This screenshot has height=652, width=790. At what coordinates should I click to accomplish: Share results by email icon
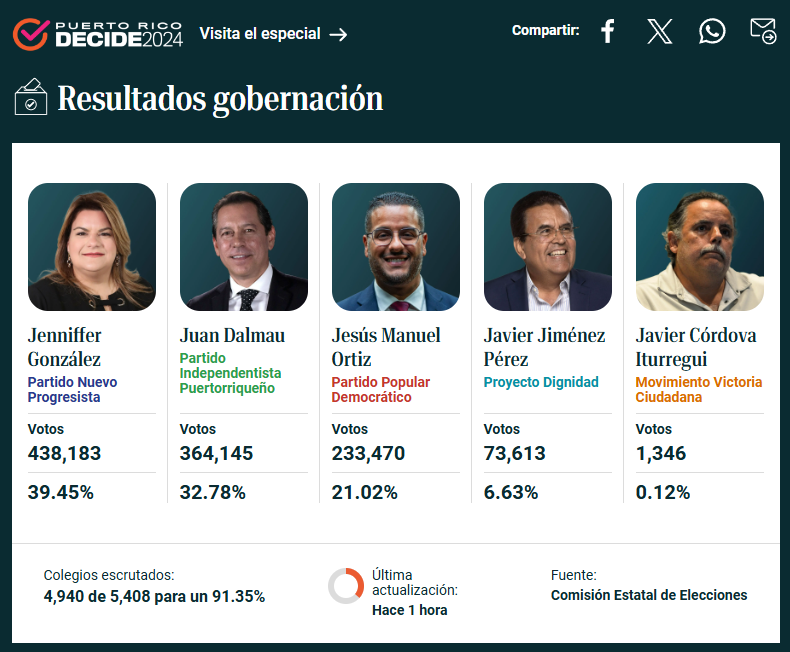click(763, 31)
